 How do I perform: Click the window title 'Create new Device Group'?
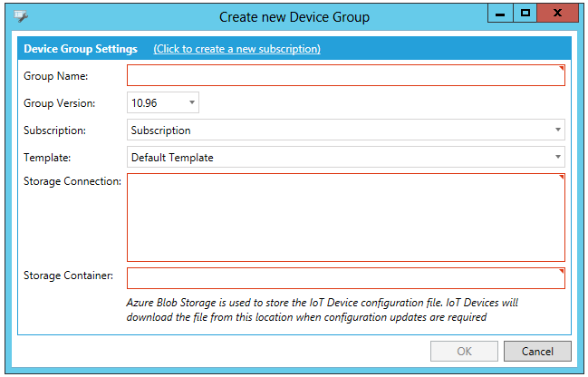point(294,16)
